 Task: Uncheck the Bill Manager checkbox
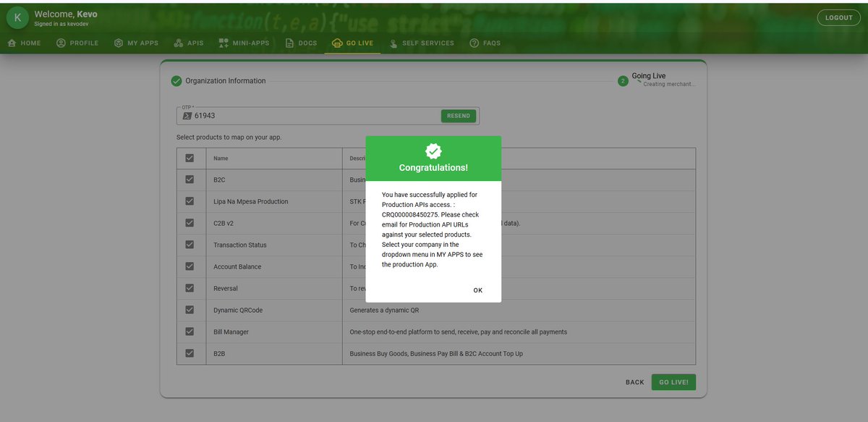(190, 332)
